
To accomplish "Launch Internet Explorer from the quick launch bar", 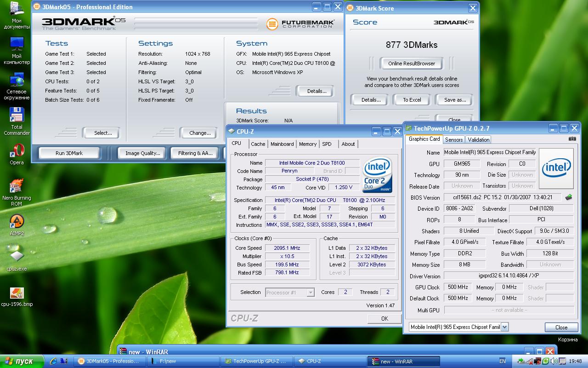I will (54, 361).
